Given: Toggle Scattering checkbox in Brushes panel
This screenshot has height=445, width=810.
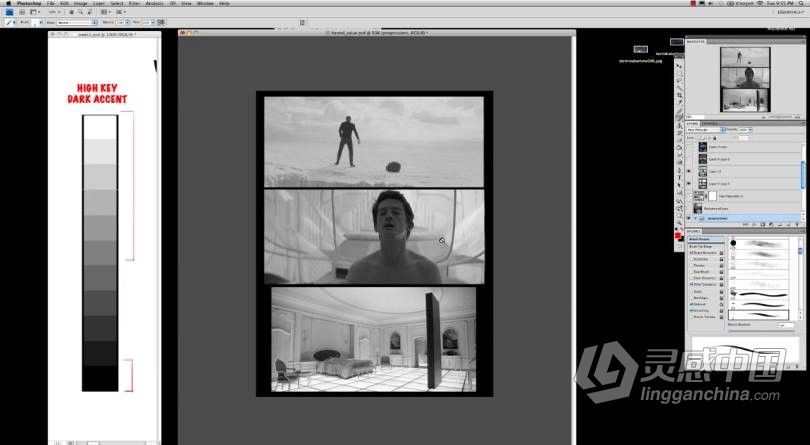Looking at the screenshot, I should click(691, 259).
